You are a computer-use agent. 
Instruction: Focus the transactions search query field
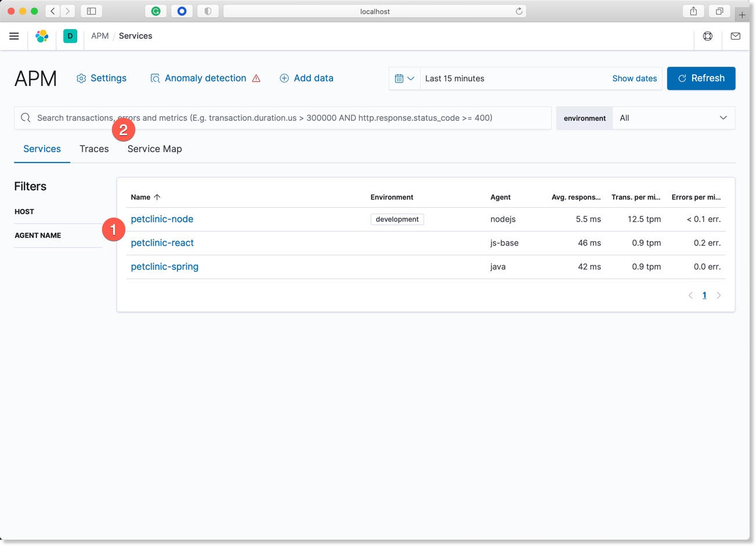pos(283,118)
